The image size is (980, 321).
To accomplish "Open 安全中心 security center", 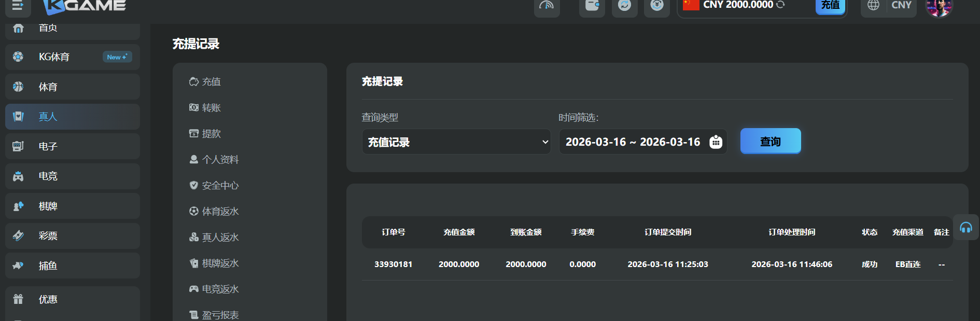I will 214,185.
